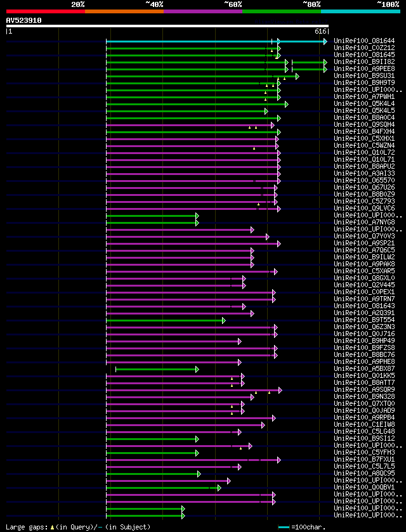Click the UniRef100_Q5K4L4 label

pyautogui.click(x=364, y=103)
